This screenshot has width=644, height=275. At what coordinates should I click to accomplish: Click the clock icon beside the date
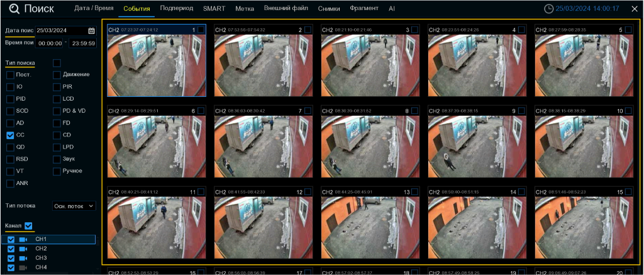click(548, 9)
